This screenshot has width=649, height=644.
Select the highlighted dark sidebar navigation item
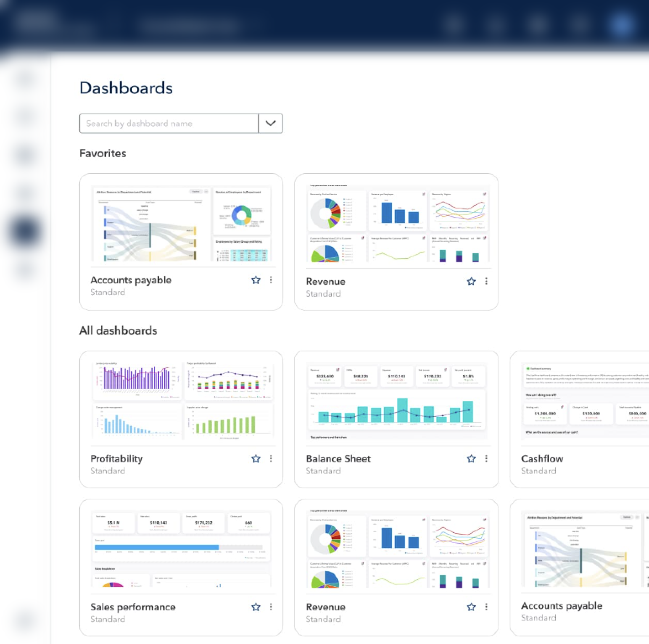[x=25, y=231]
